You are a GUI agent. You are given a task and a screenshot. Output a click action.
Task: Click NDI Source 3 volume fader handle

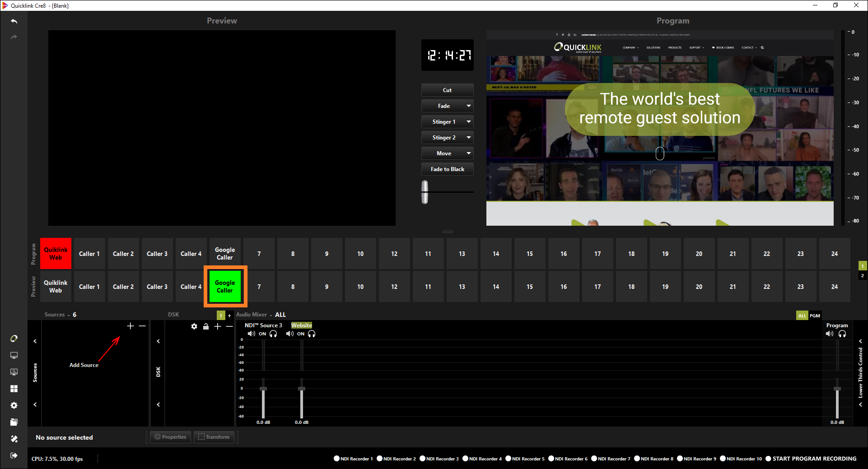click(263, 389)
